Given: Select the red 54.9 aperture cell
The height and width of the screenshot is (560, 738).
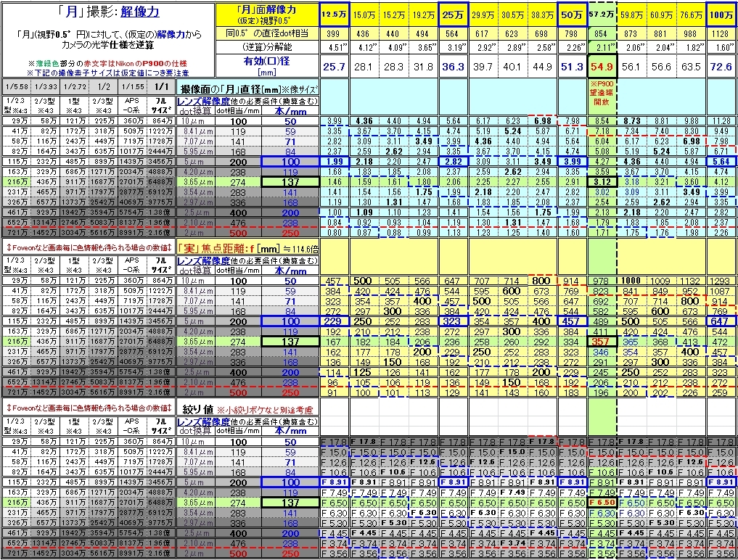Looking at the screenshot, I should click(602, 66).
